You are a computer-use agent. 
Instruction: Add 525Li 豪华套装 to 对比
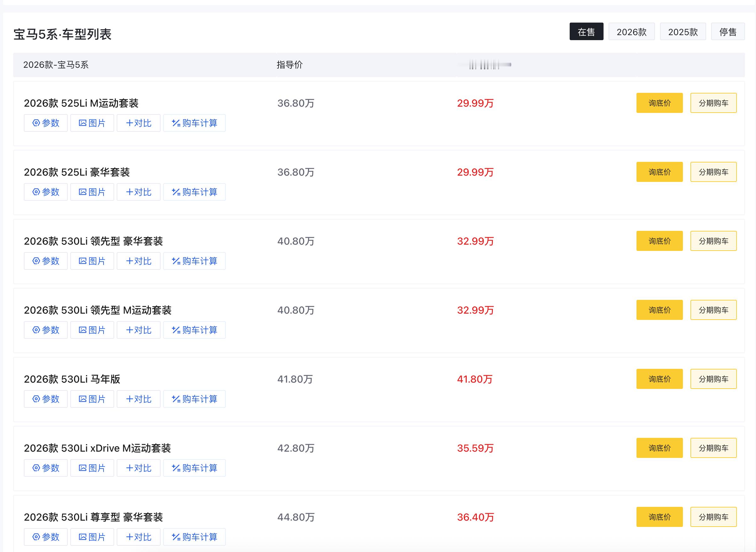[x=139, y=192]
